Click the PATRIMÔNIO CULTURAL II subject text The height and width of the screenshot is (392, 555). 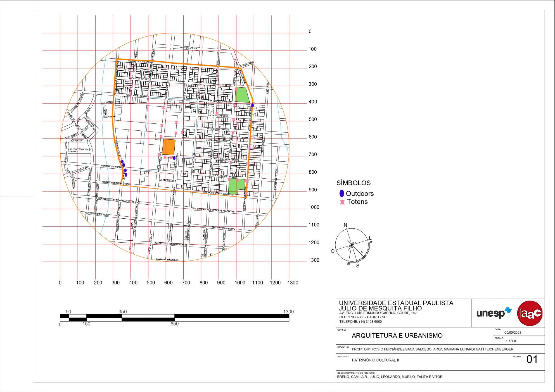375,360
